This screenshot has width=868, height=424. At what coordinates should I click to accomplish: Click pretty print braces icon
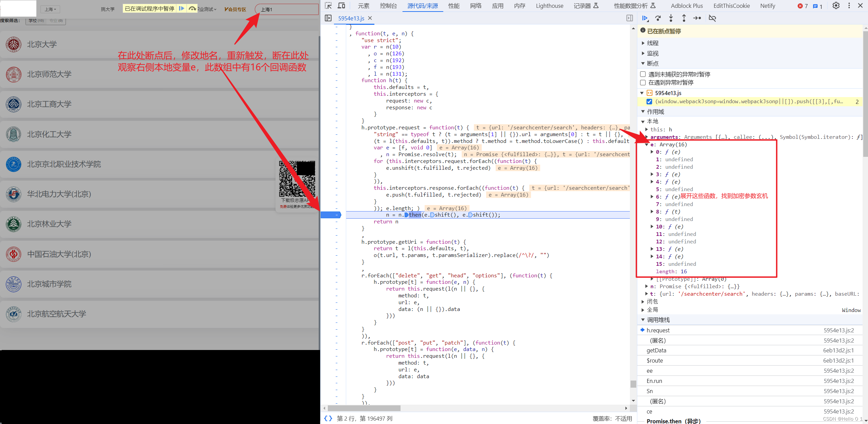pyautogui.click(x=328, y=419)
